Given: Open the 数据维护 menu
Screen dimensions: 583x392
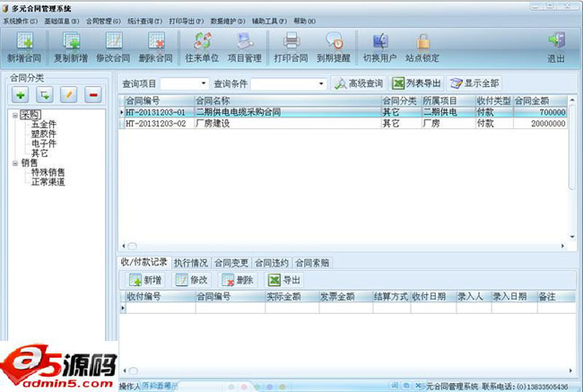Looking at the screenshot, I should (x=228, y=22).
